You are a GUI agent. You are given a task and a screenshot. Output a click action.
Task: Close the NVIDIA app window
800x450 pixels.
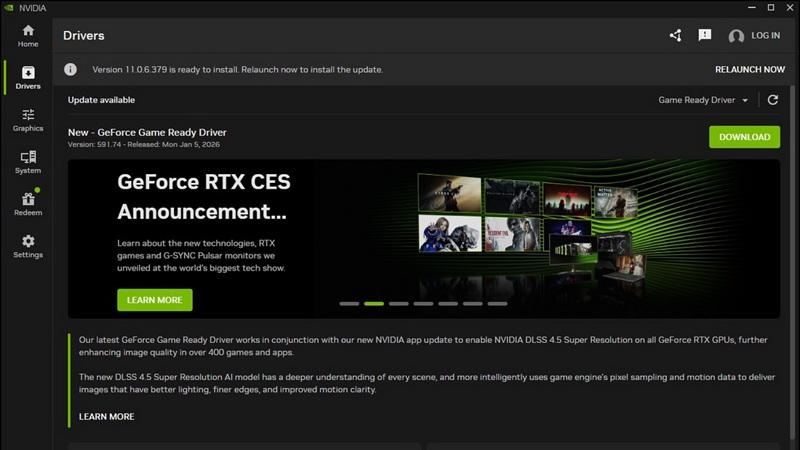(790, 8)
